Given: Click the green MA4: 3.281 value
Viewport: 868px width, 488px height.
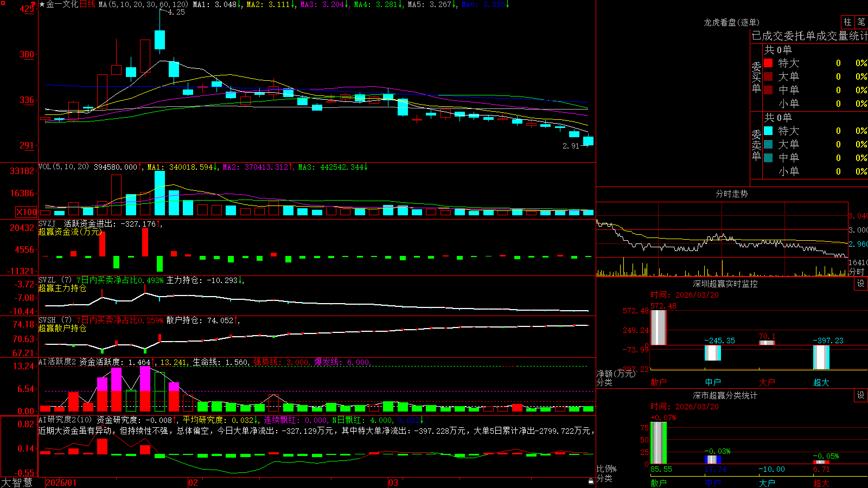Looking at the screenshot, I should tap(378, 4).
